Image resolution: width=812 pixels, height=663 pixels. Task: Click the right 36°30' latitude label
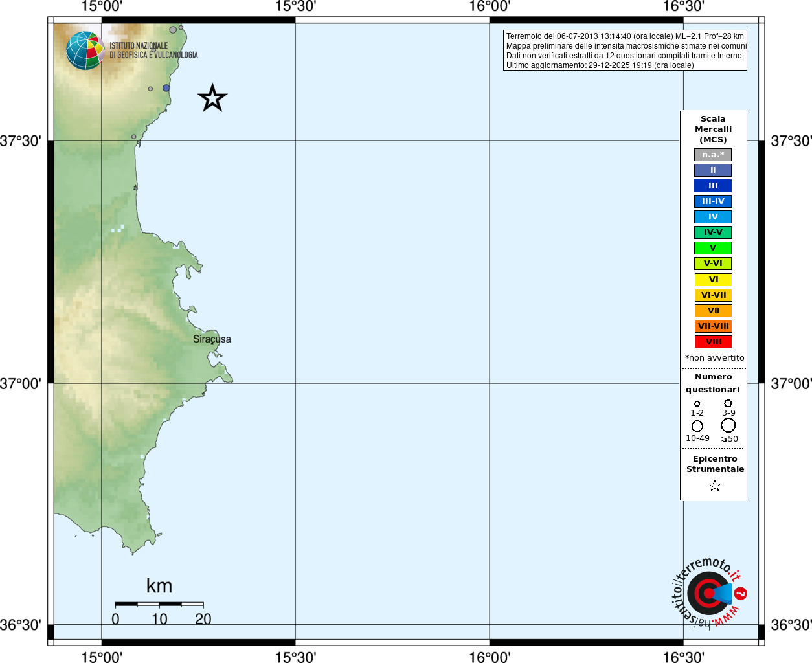tap(791, 625)
